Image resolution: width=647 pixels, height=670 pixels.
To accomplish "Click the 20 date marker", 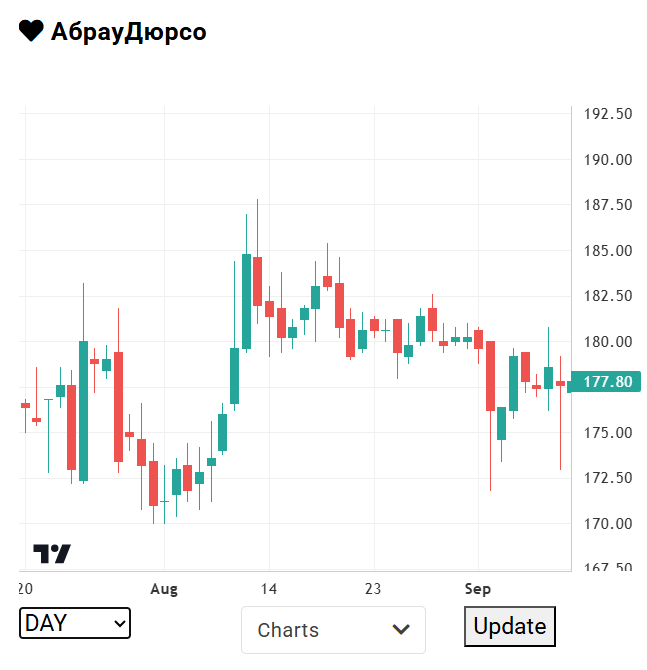I will 25,588.
